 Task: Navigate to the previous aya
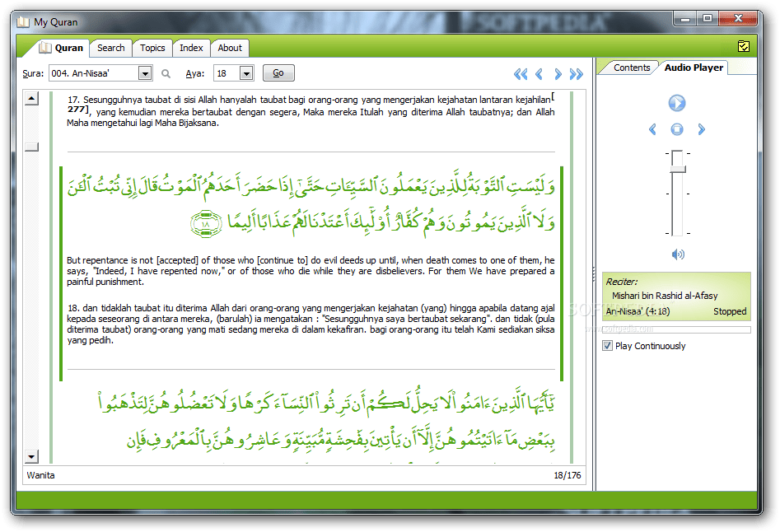point(539,73)
